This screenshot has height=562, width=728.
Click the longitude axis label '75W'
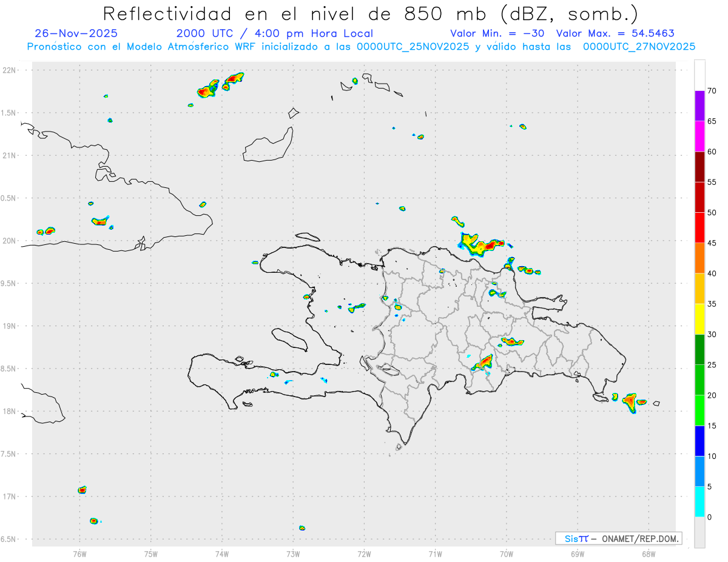pyautogui.click(x=151, y=554)
